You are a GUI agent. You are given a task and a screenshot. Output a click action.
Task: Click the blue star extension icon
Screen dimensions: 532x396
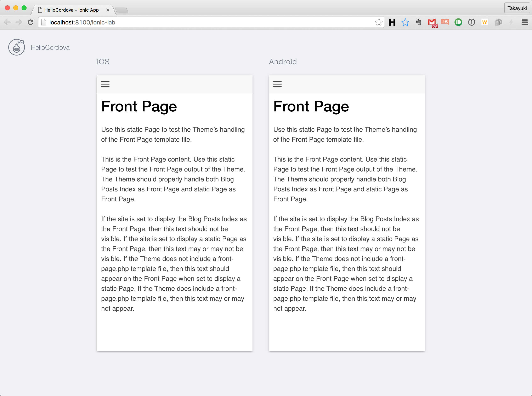click(405, 22)
